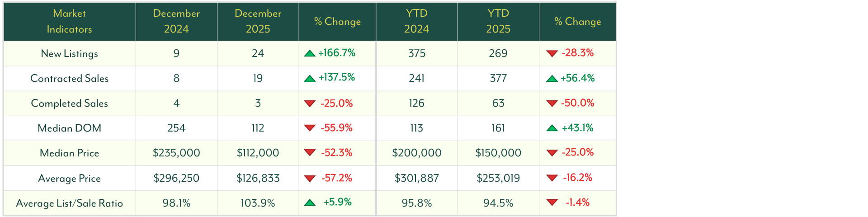The height and width of the screenshot is (217, 868).
Task: Click the green up arrow beside +166.7%
Action: 310,53
